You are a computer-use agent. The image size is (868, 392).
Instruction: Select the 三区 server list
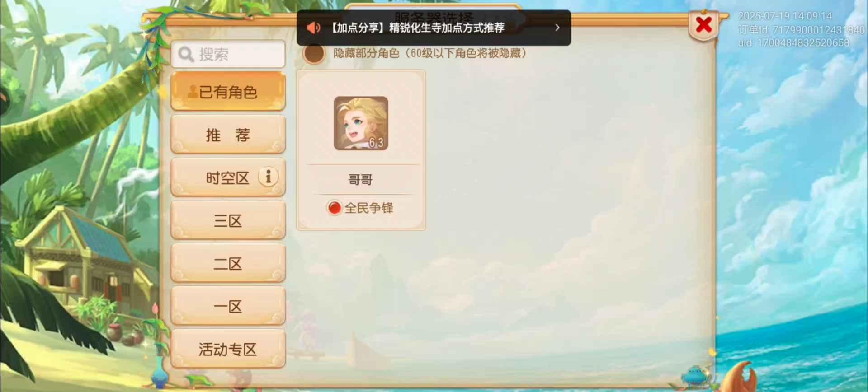coord(228,220)
